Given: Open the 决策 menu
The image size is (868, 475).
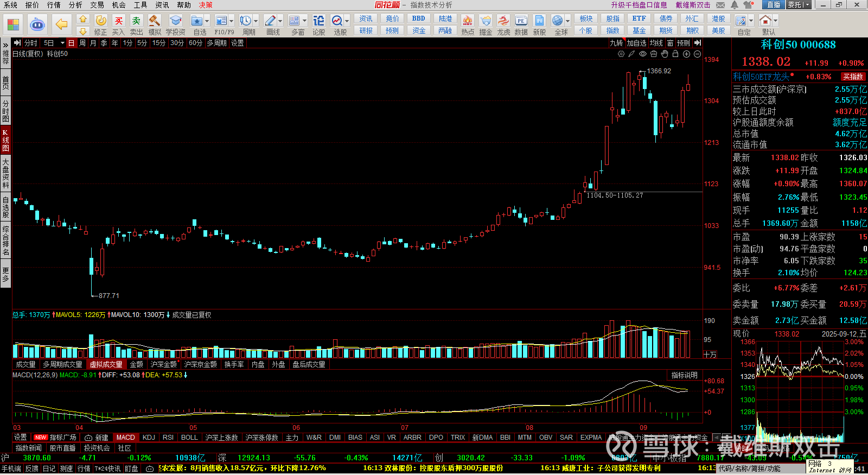Looking at the screenshot, I should point(206,5).
